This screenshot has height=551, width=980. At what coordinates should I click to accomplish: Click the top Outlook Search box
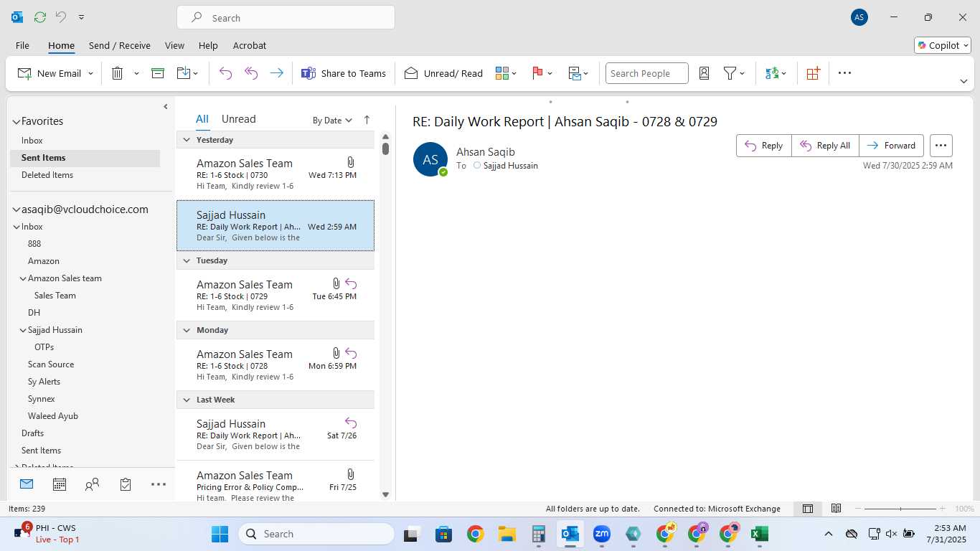pos(286,18)
